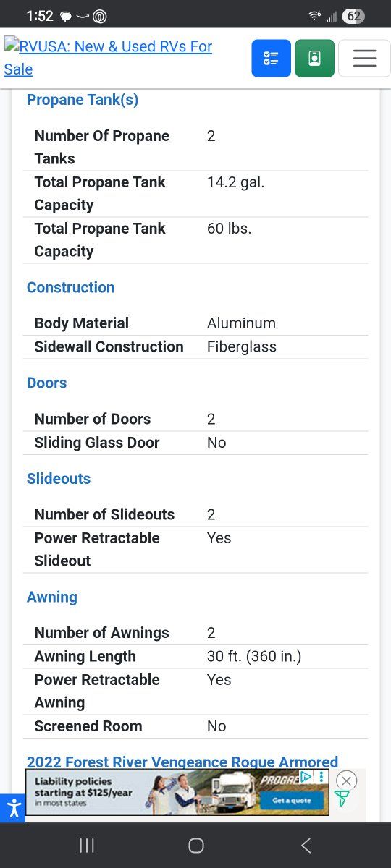Open Android recent apps button
The image size is (391, 868).
coord(87,846)
